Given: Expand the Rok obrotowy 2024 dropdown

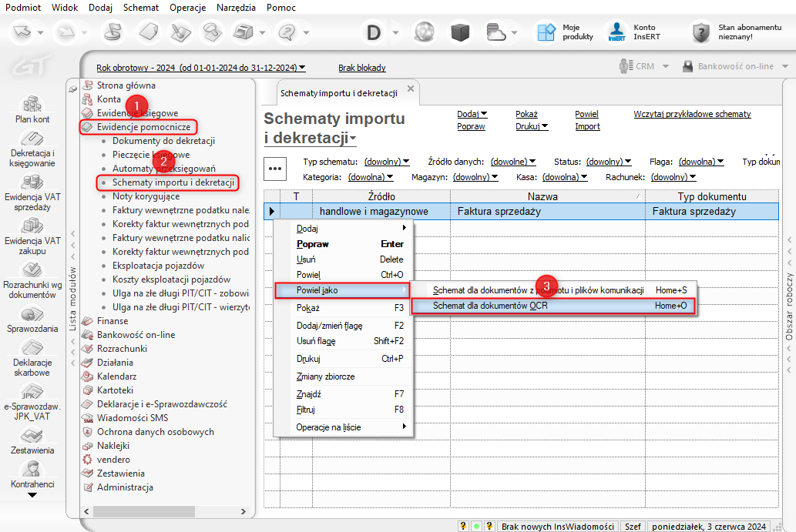Looking at the screenshot, I should click(x=200, y=68).
